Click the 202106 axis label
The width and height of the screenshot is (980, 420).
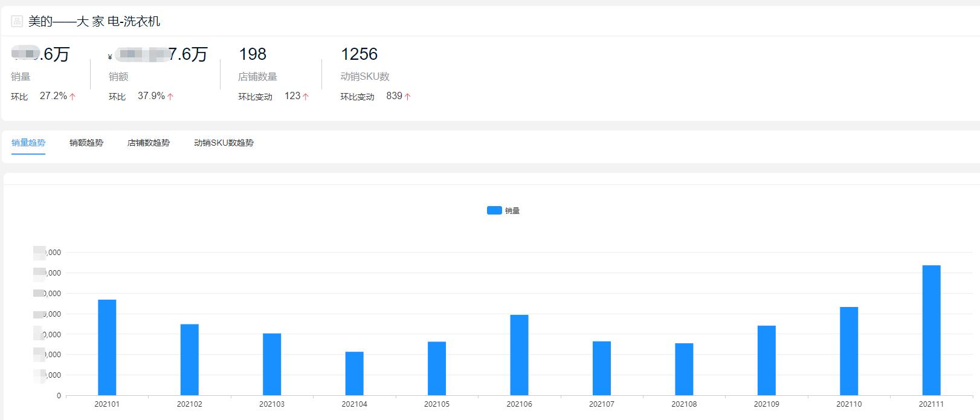tap(519, 404)
